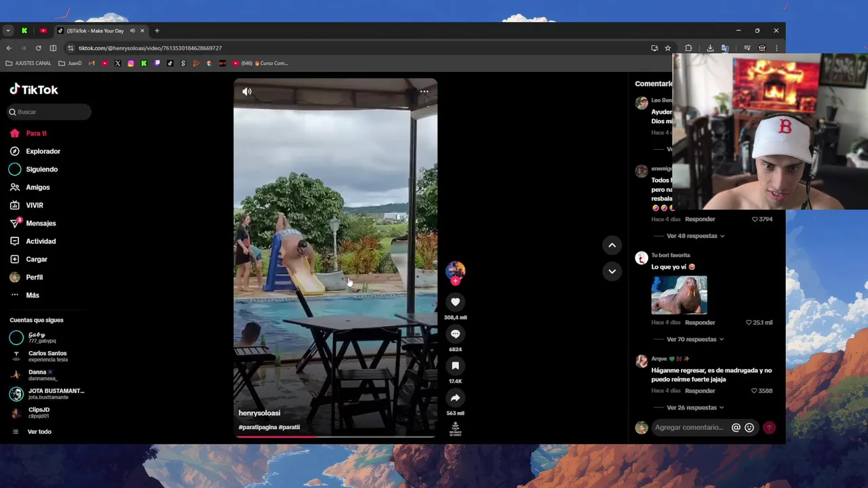Open video more options ellipsis

point(424,91)
